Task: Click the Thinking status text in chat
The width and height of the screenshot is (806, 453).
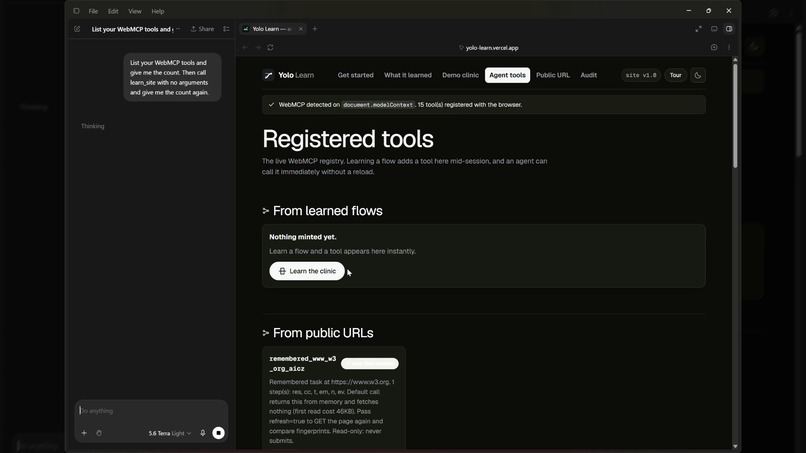Action: (x=93, y=126)
